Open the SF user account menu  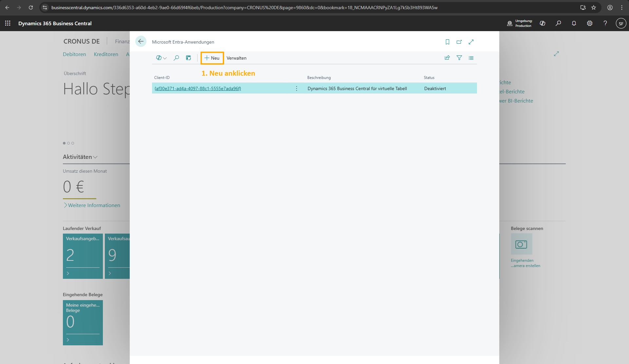tap(621, 23)
